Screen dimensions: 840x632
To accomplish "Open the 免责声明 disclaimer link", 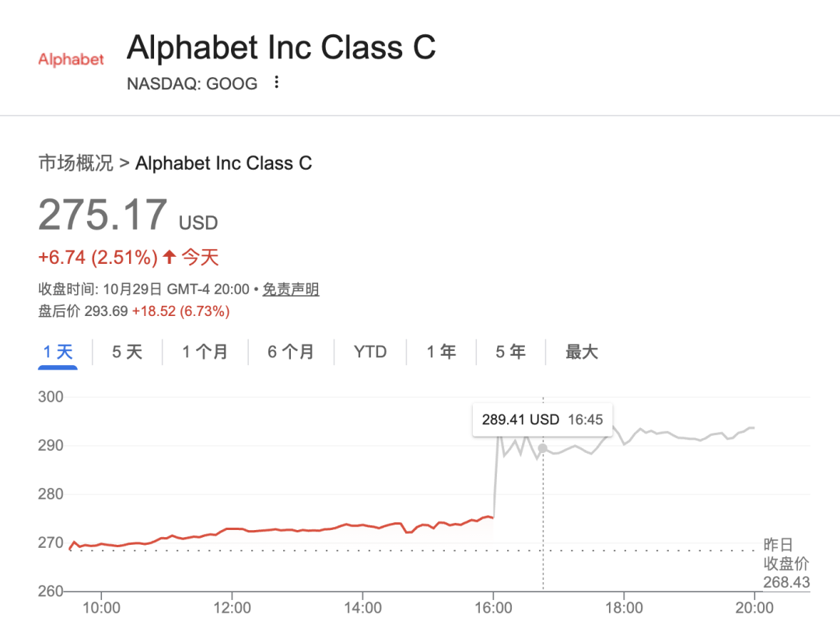I will coord(290,290).
